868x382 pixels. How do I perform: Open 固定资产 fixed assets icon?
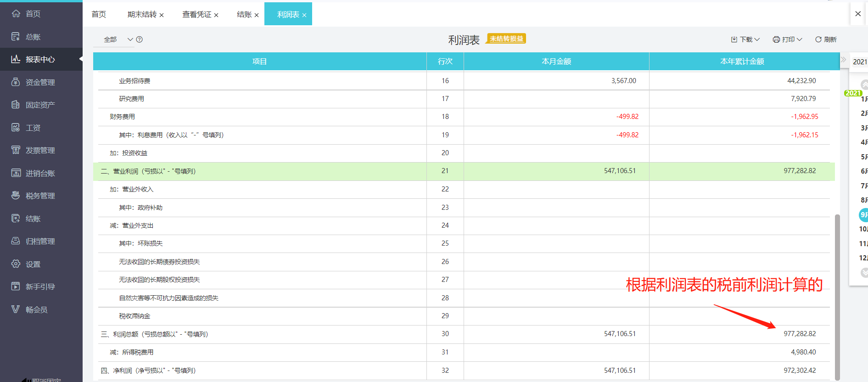(16, 105)
